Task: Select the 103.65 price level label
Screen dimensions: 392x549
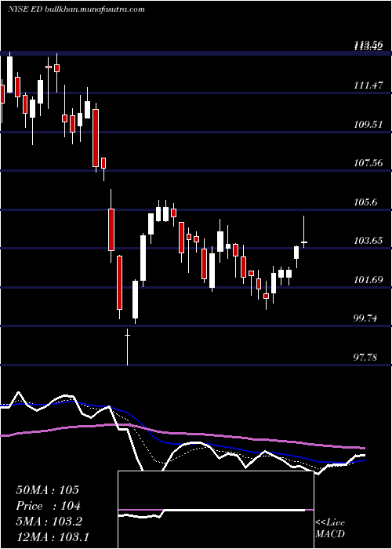Action: click(368, 241)
